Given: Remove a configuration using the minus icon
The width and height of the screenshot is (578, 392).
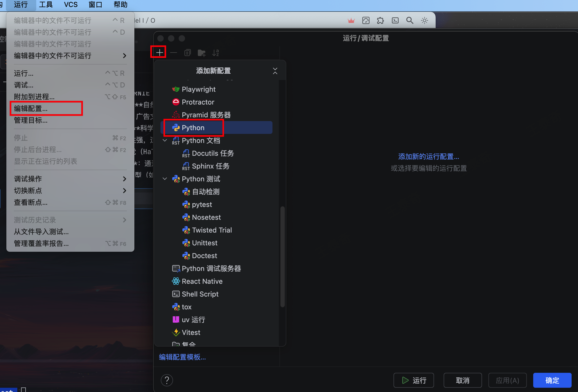Looking at the screenshot, I should click(173, 53).
